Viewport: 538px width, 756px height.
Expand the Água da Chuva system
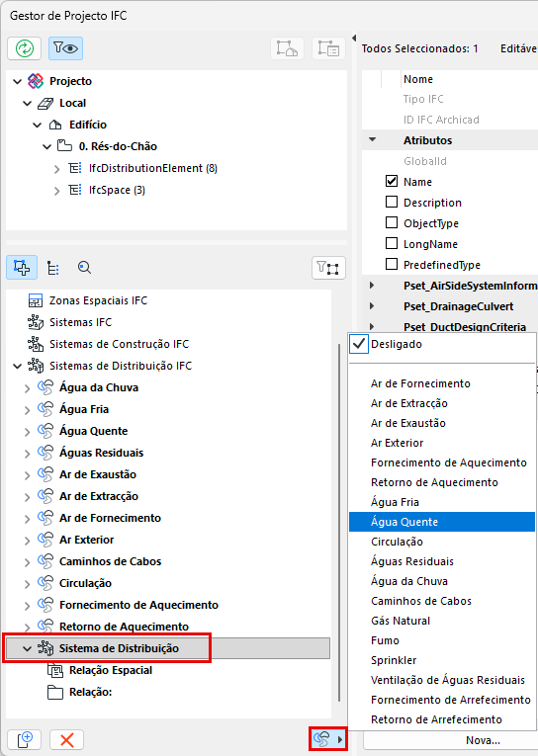[x=28, y=388]
